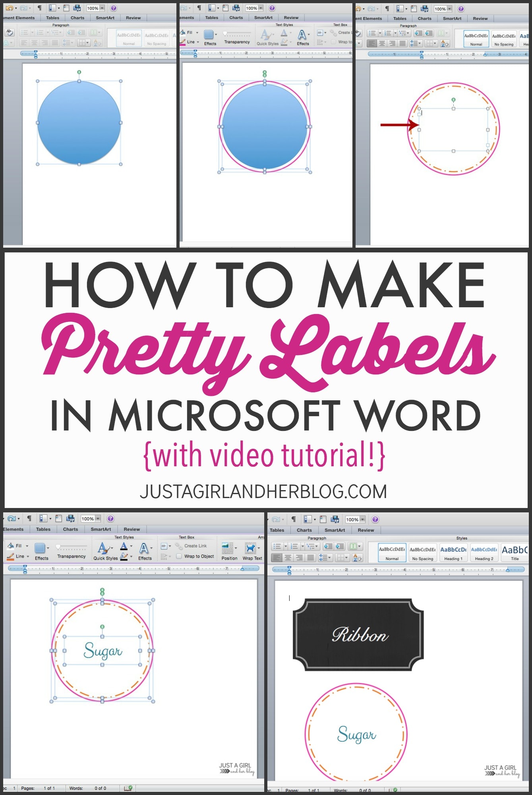Click text outline color icon in Sugar label window

(x=124, y=556)
